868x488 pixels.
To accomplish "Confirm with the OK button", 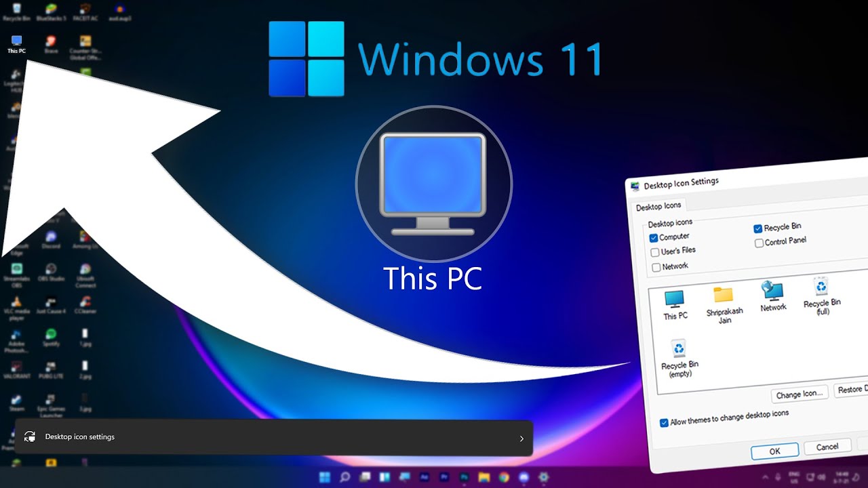I will [x=774, y=451].
